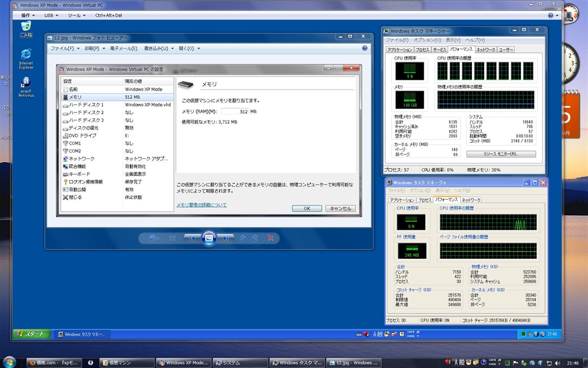Click the standalone Quick Launch icon beside 仮想マシン
The width and height of the screenshot is (588, 368).
pos(90,363)
